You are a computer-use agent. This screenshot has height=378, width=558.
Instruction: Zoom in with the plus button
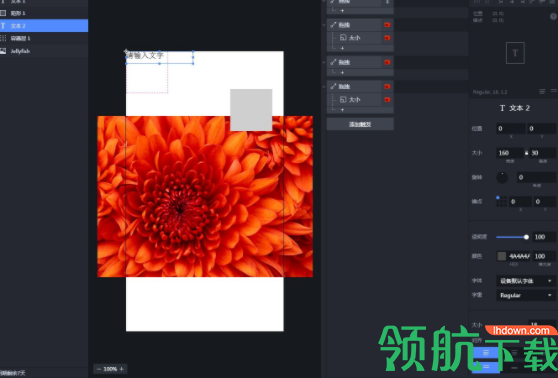click(x=122, y=369)
